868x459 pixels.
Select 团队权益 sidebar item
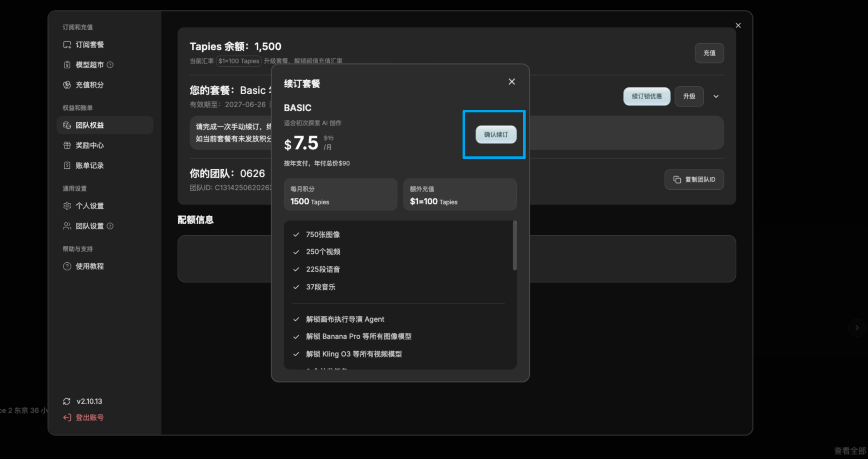(x=105, y=125)
